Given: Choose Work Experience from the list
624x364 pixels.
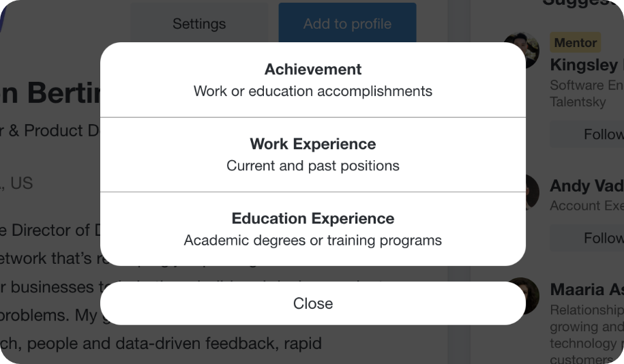Looking at the screenshot, I should click(313, 155).
